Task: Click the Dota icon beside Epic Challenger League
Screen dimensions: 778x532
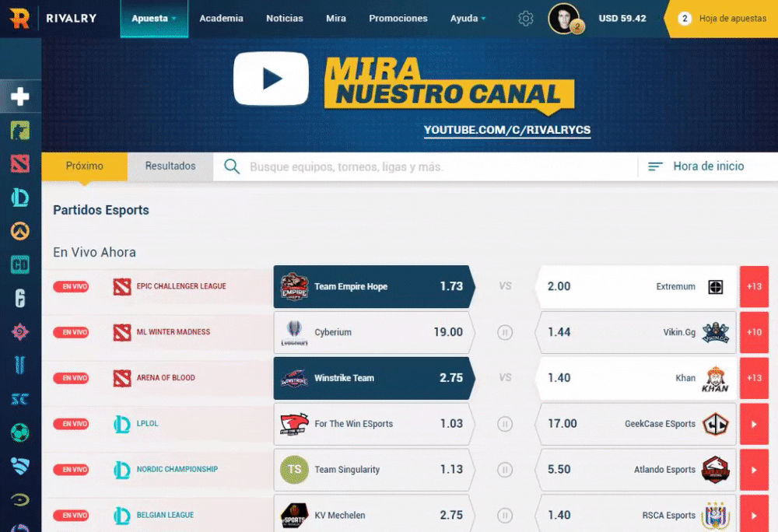Action: click(122, 286)
